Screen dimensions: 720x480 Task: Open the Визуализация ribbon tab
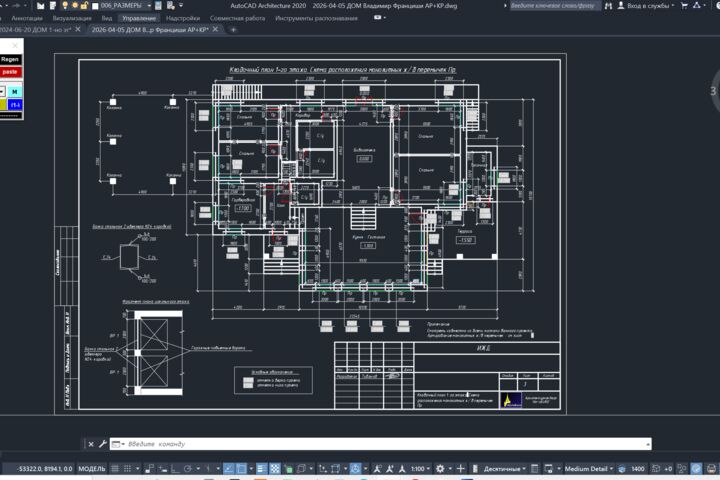72,18
